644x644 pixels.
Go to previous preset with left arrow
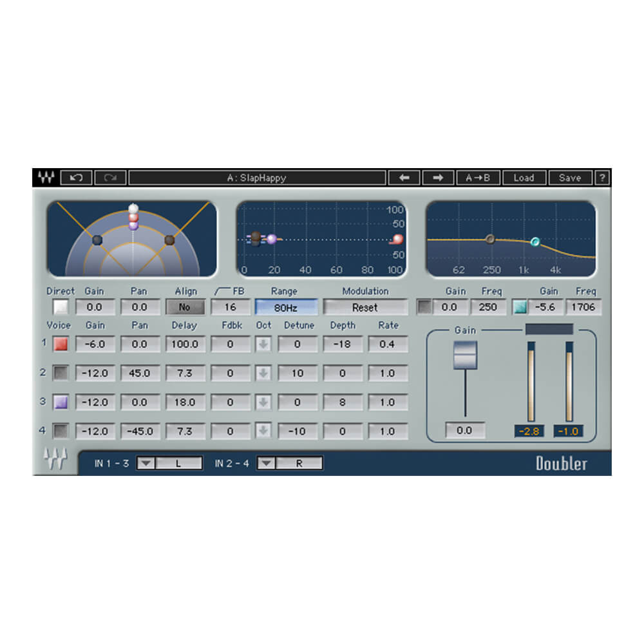tap(404, 178)
